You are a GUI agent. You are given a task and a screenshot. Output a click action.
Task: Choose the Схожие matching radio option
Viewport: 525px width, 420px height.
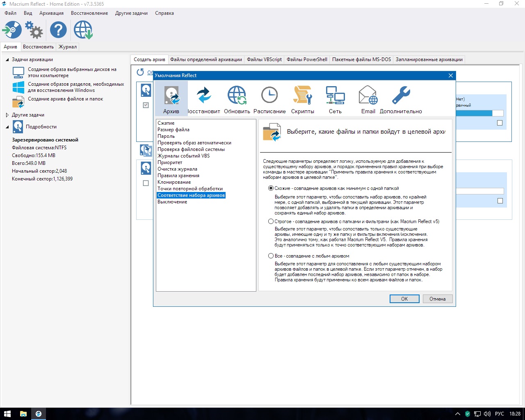tap(271, 188)
